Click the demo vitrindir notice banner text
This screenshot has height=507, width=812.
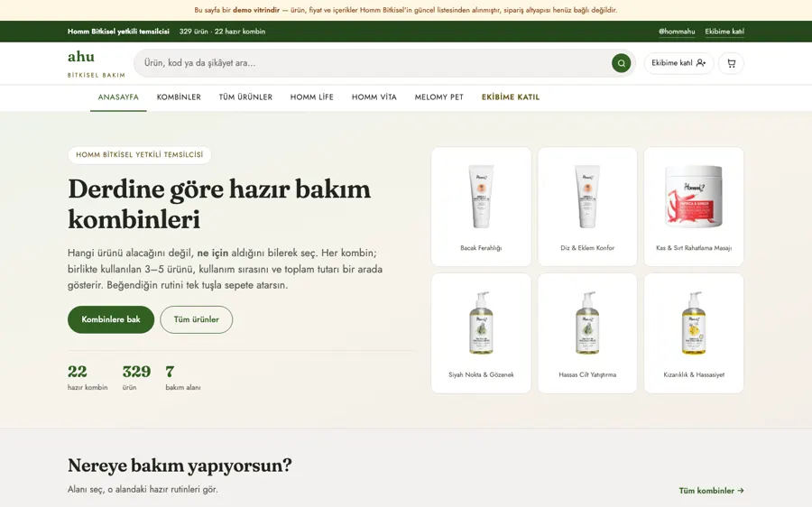coord(405,10)
